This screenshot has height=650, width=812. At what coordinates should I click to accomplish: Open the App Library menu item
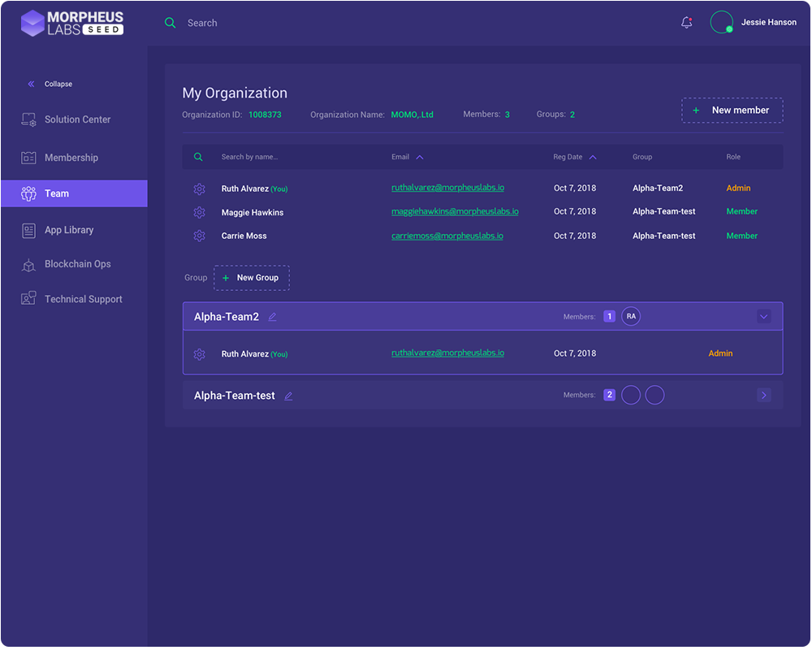74,231
